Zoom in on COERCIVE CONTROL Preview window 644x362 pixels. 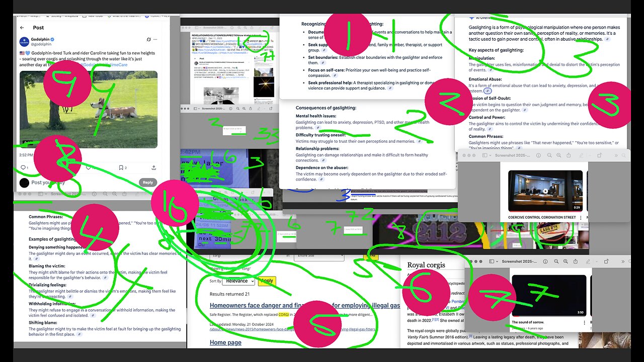pyautogui.click(x=558, y=155)
